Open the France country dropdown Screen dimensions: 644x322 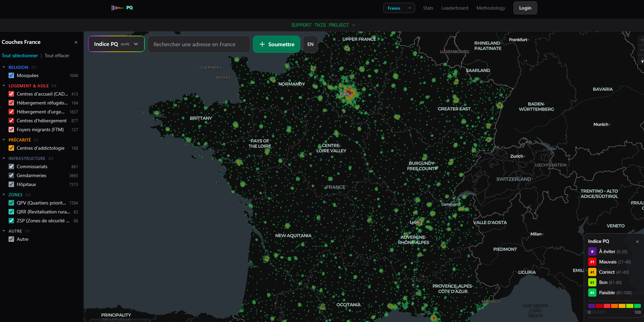point(399,8)
